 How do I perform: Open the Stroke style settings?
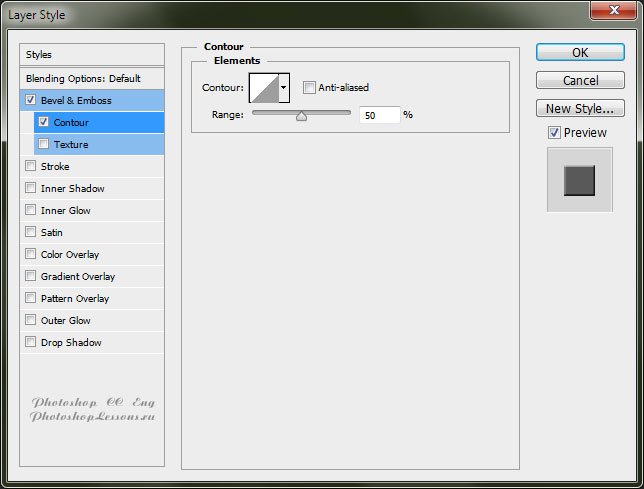[55, 166]
